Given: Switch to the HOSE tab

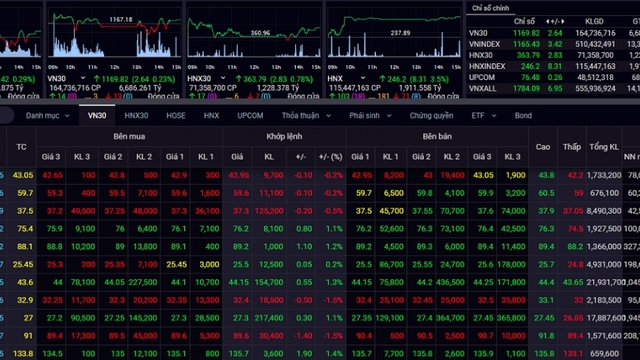Looking at the screenshot, I should click(x=176, y=116).
